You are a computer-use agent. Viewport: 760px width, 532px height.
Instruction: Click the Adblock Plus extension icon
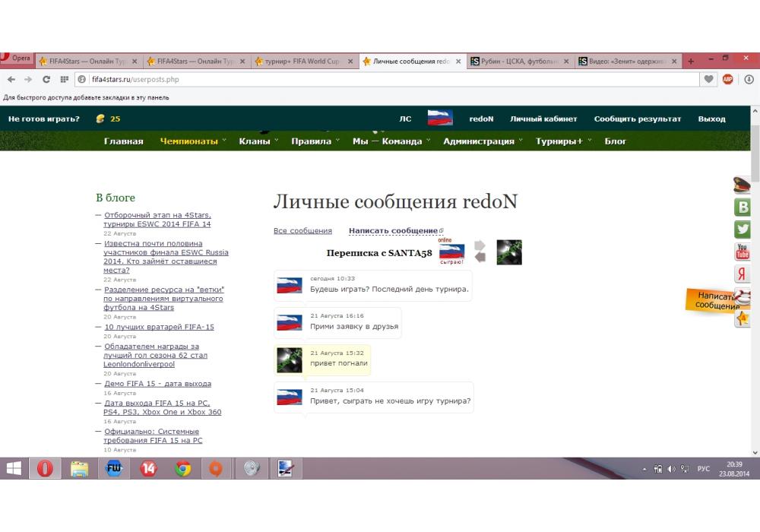(727, 79)
